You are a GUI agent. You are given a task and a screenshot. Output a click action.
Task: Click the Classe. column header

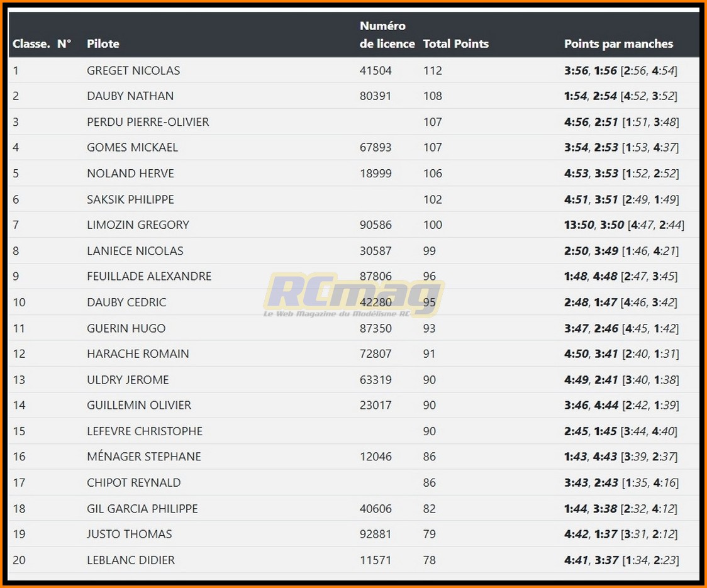point(31,44)
